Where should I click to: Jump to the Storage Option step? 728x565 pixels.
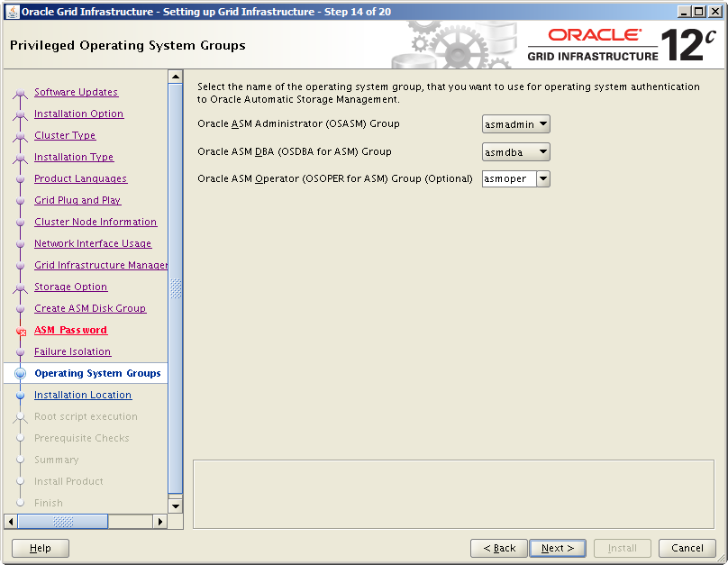pos(70,287)
